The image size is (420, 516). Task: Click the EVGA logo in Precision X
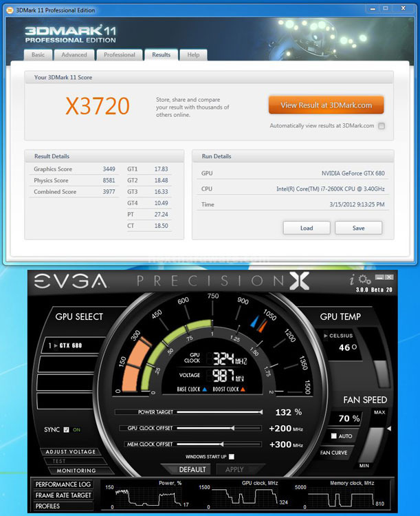[71, 281]
